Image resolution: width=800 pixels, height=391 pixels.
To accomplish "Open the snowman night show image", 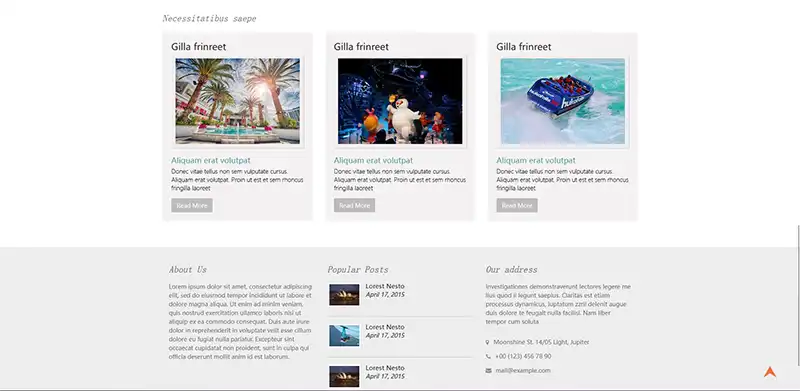I will point(400,101).
